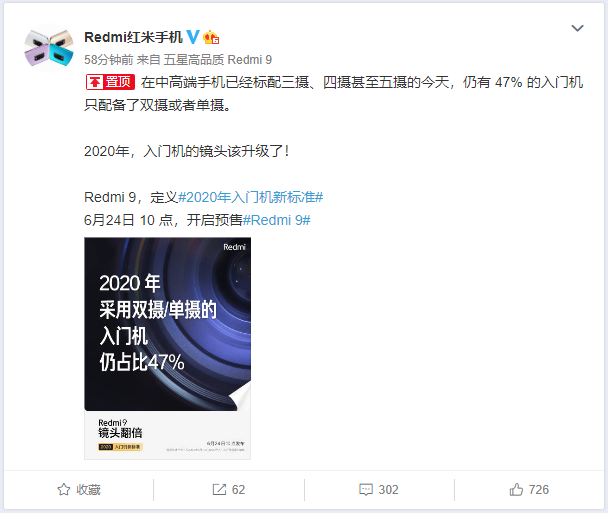The height and width of the screenshot is (513, 608).
Task: Click the star favorite icon
Action: tap(64, 489)
